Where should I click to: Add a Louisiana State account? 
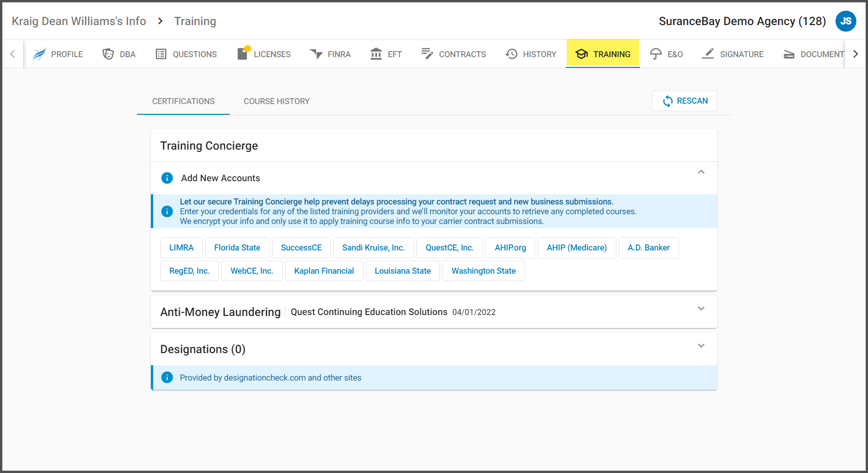403,271
